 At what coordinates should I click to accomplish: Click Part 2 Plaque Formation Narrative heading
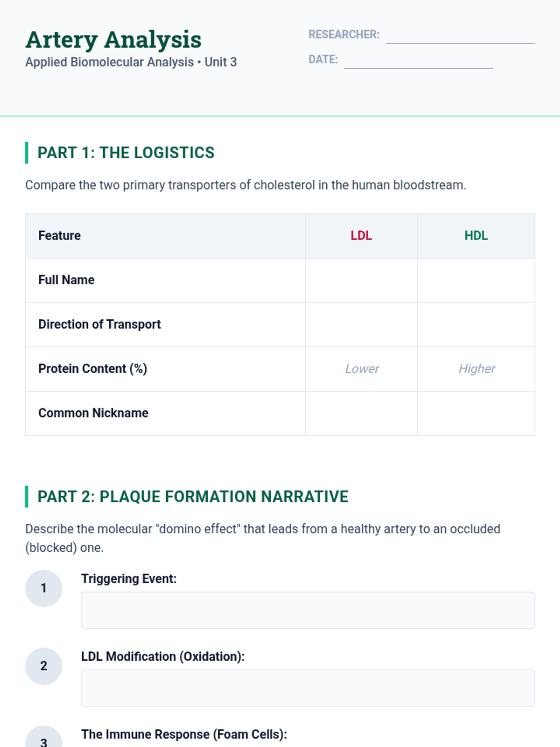(193, 497)
